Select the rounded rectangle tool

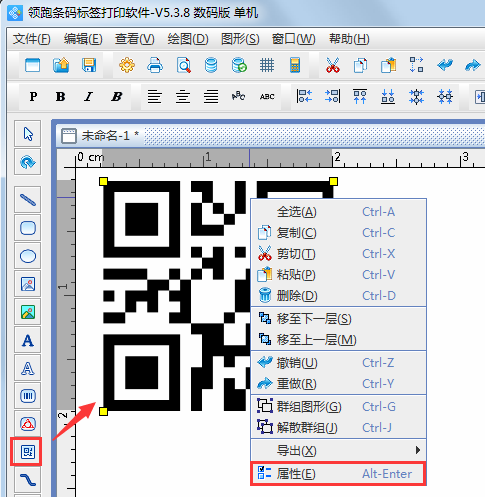[x=28, y=228]
